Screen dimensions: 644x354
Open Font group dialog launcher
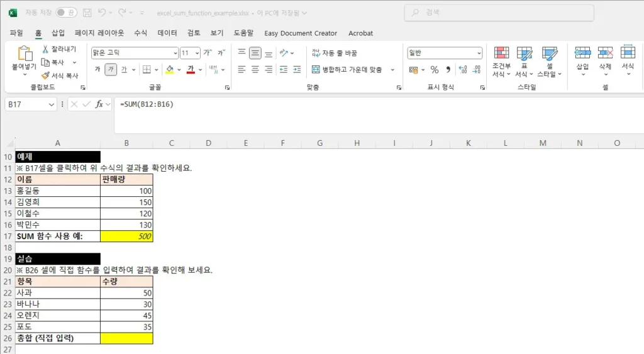coord(227,87)
